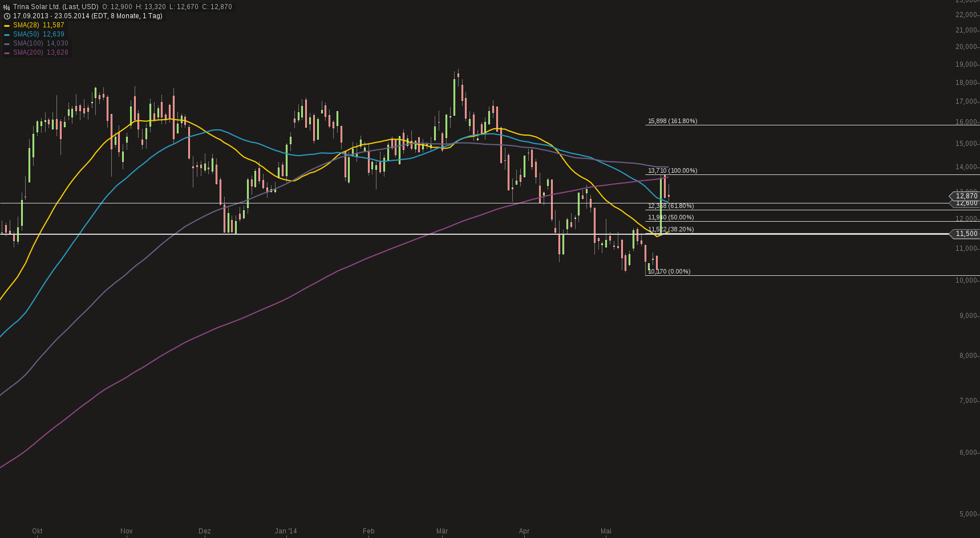Viewport: 980px width, 538px height.
Task: Click the cyan color marker of SMA(50)
Action: [x=7, y=34]
